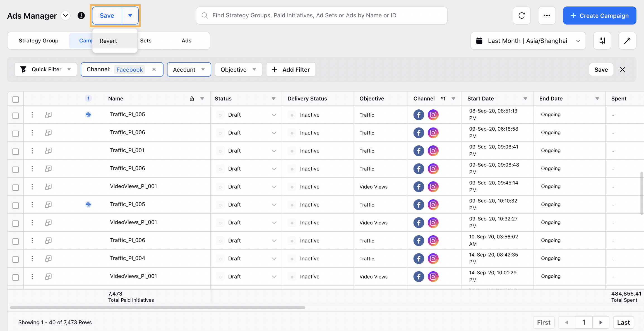
Task: Check the Traffic_PI_001 row checkbox
Action: (16, 152)
